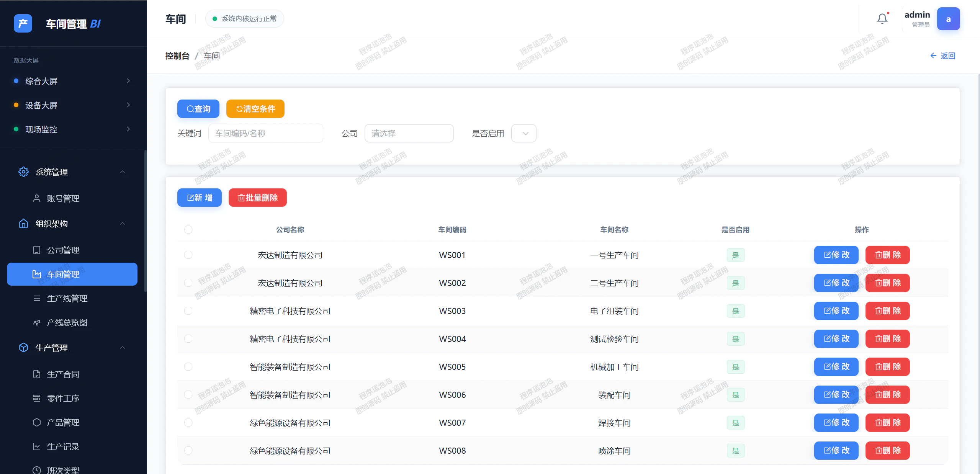Toggle the select-all checkbox in table header
Screen dimensions: 980x474
188,229
